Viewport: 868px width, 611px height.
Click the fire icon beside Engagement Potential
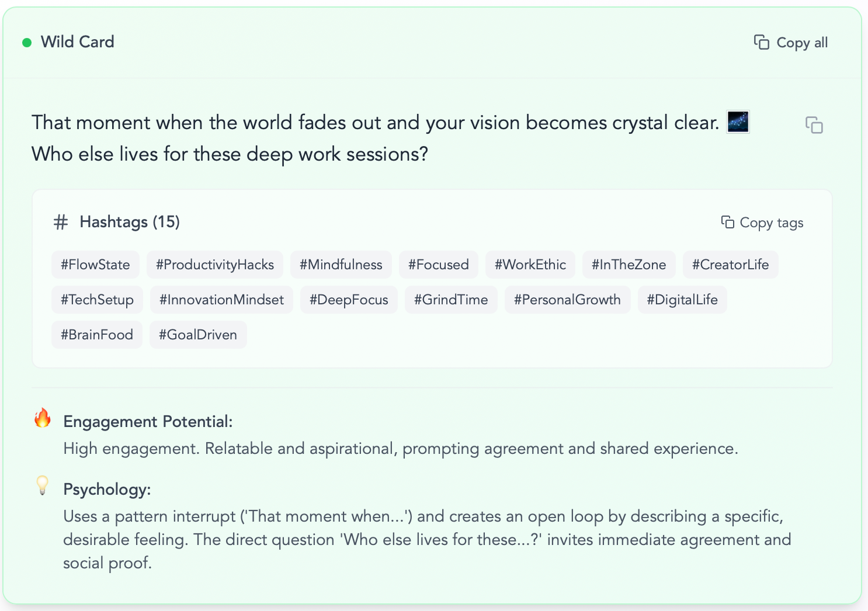pos(42,419)
